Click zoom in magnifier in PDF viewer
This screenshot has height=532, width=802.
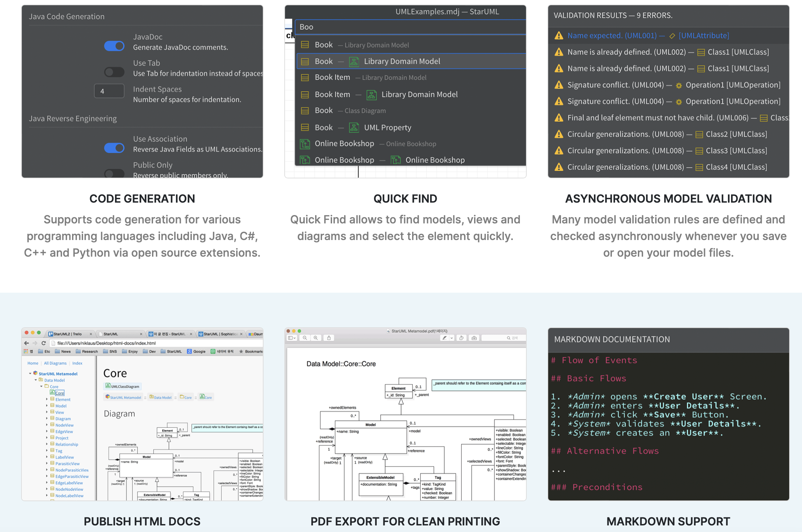tap(316, 338)
